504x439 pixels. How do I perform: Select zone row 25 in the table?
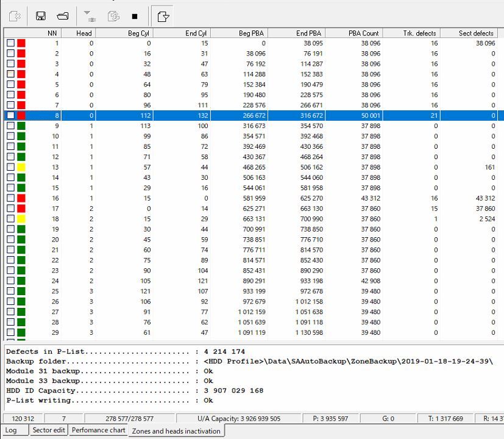point(183,291)
